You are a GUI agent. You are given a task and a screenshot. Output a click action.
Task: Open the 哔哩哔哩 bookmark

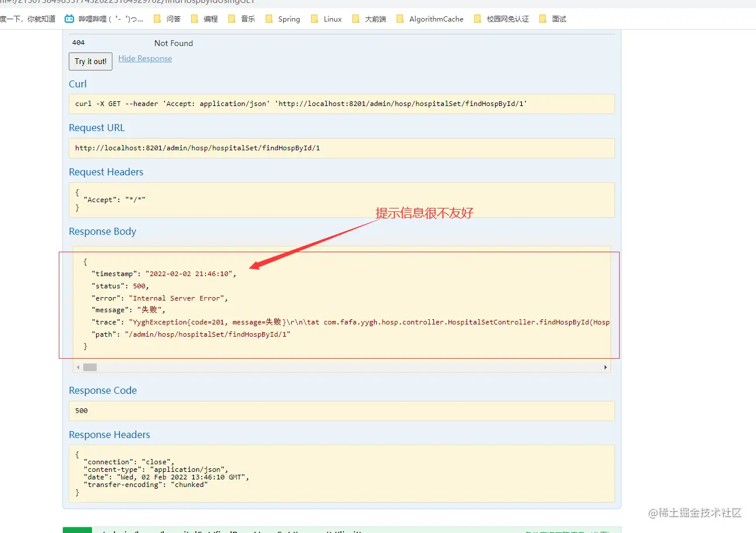coord(104,19)
